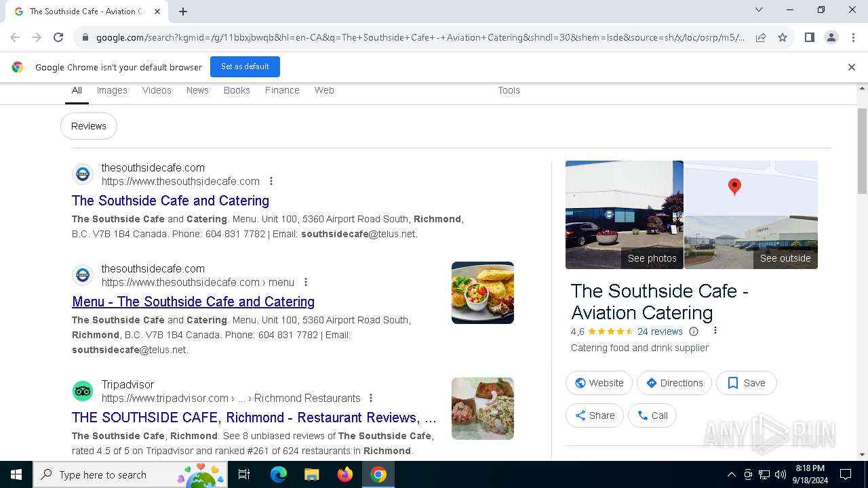
Task: Click the Tripadvisor result food thumbnail
Action: tap(483, 409)
